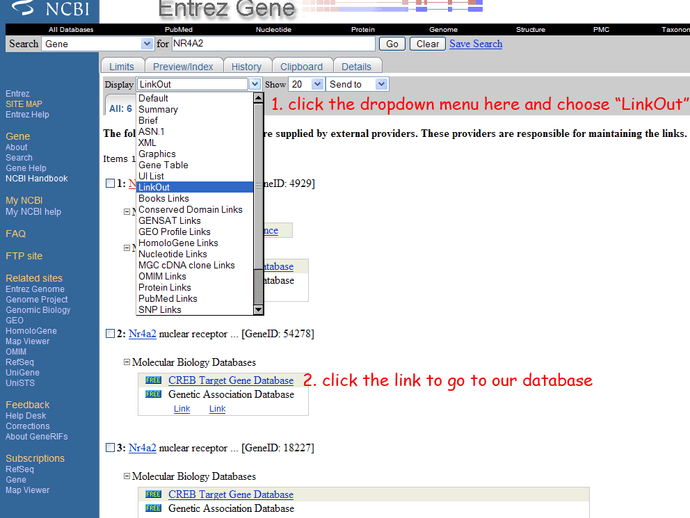Click second Link under Genetic Association Database

tap(217, 408)
